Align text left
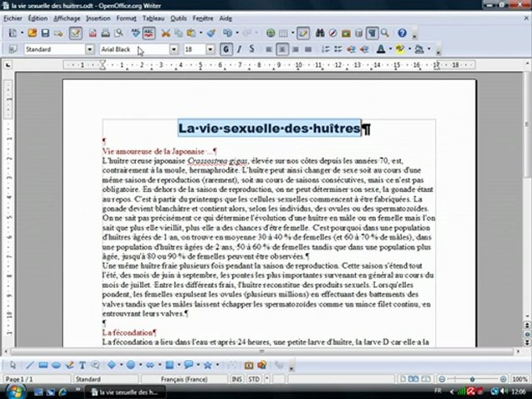Screen dimensions: 532x399 click(269, 49)
